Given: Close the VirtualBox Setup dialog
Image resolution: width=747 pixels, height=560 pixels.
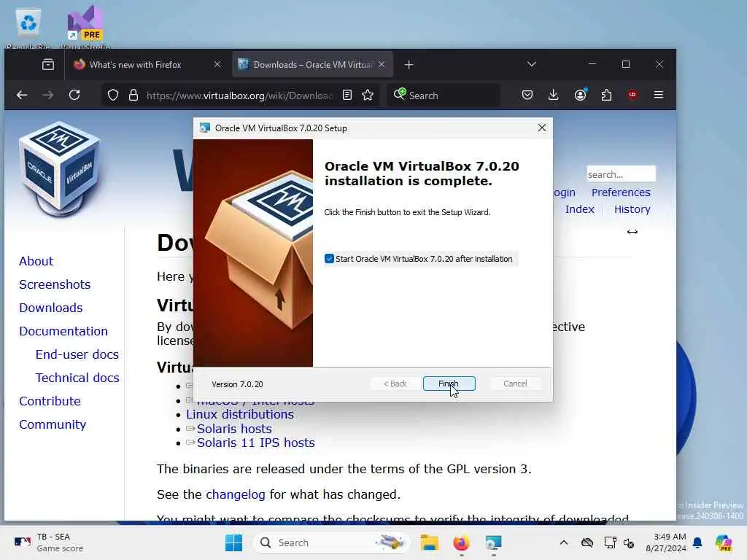Looking at the screenshot, I should 542,128.
